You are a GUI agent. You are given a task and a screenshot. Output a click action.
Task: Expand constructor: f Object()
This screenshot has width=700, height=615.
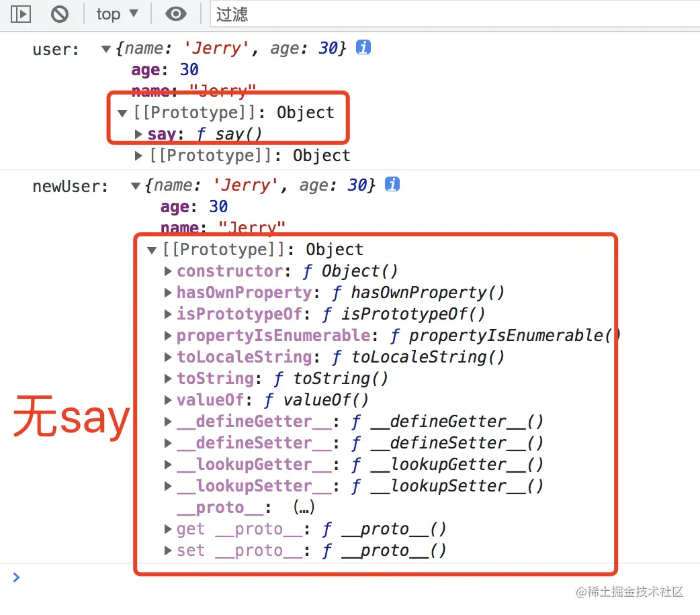click(168, 271)
